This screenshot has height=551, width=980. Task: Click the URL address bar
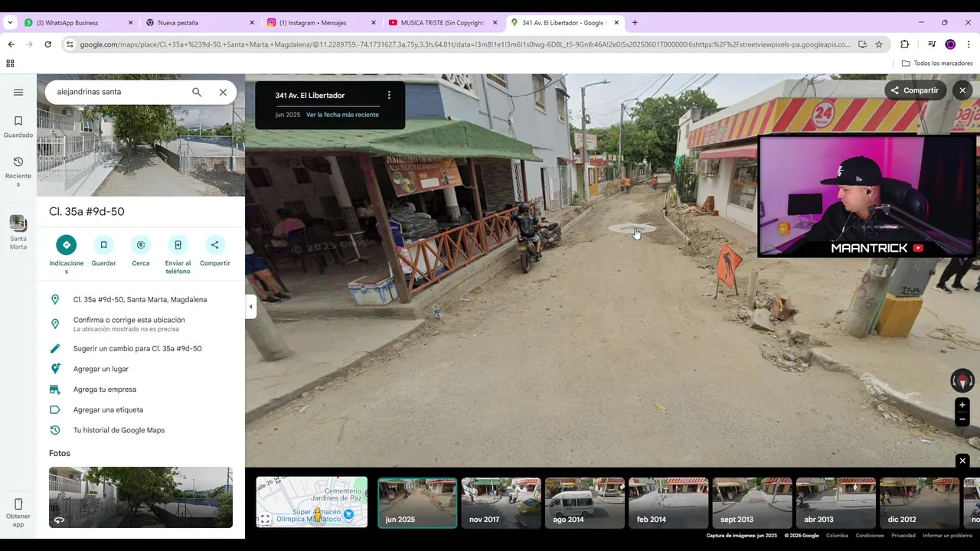pyautogui.click(x=465, y=44)
